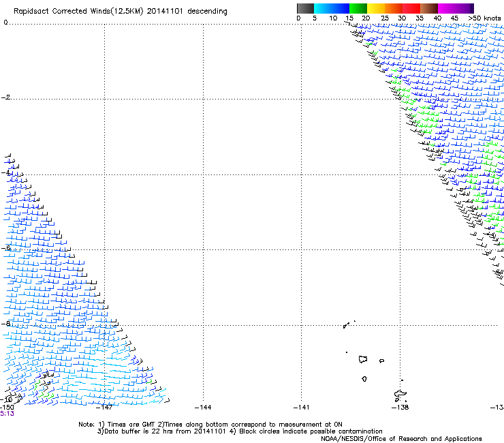Click the '-141' longitude axis label
The width and height of the screenshot is (504, 443).
tap(301, 408)
